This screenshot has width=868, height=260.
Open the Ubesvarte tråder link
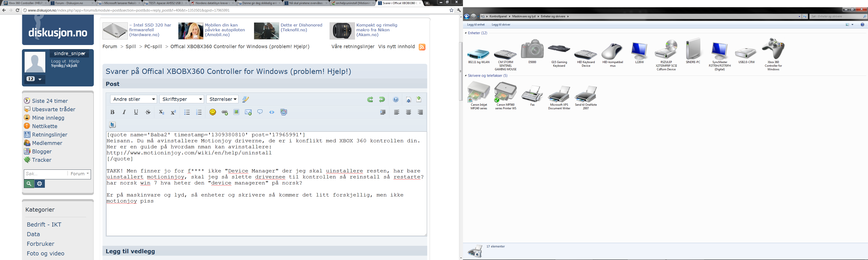click(54, 109)
